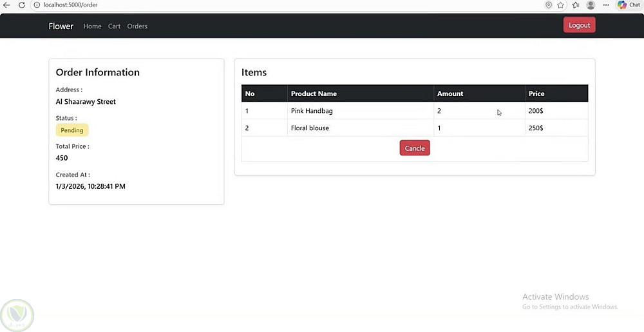Click the total price value 450
This screenshot has height=332, width=644.
[x=62, y=158]
